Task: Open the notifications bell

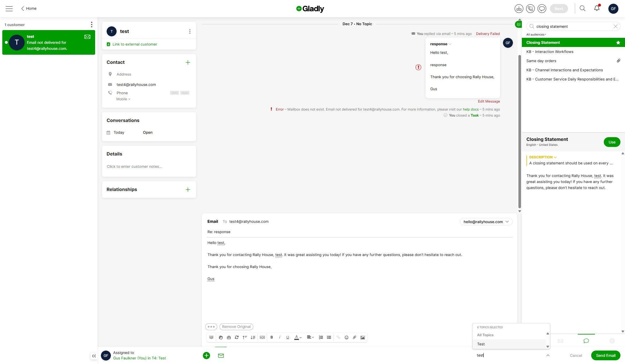Action: (x=597, y=8)
